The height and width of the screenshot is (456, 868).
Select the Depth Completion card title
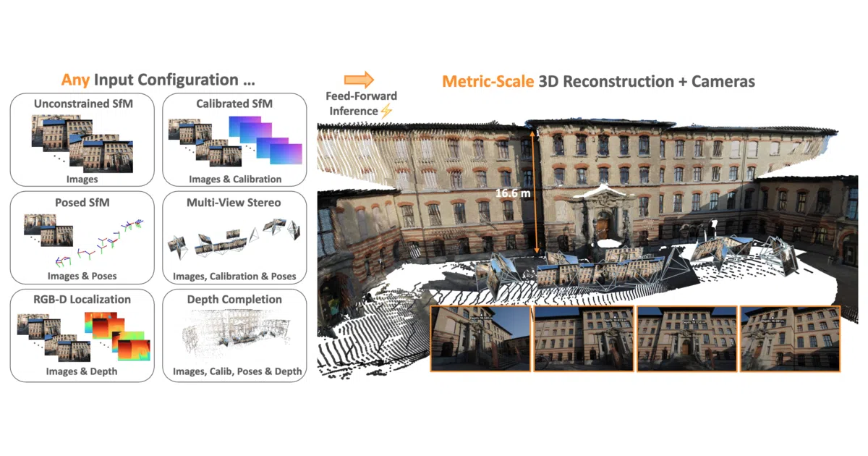[x=234, y=300]
